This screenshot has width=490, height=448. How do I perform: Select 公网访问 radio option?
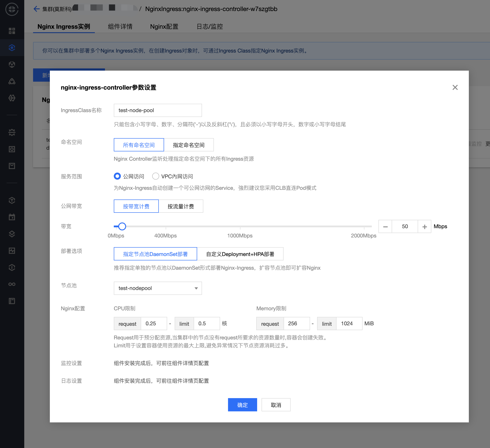point(117,176)
